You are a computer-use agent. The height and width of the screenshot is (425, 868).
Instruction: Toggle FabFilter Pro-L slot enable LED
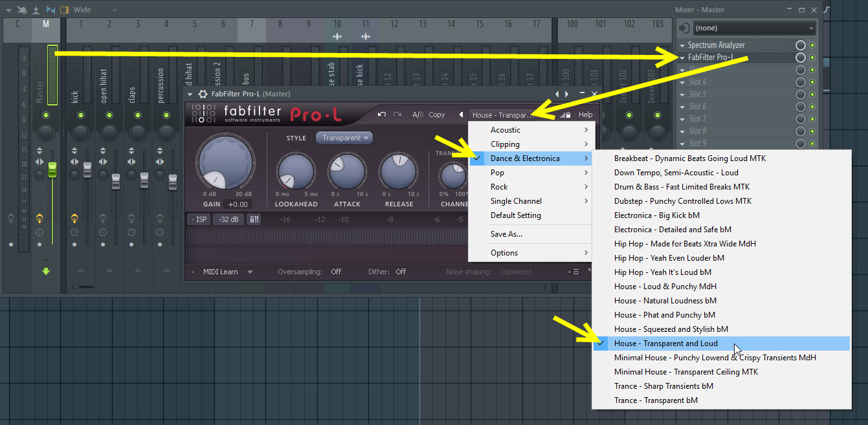(812, 58)
